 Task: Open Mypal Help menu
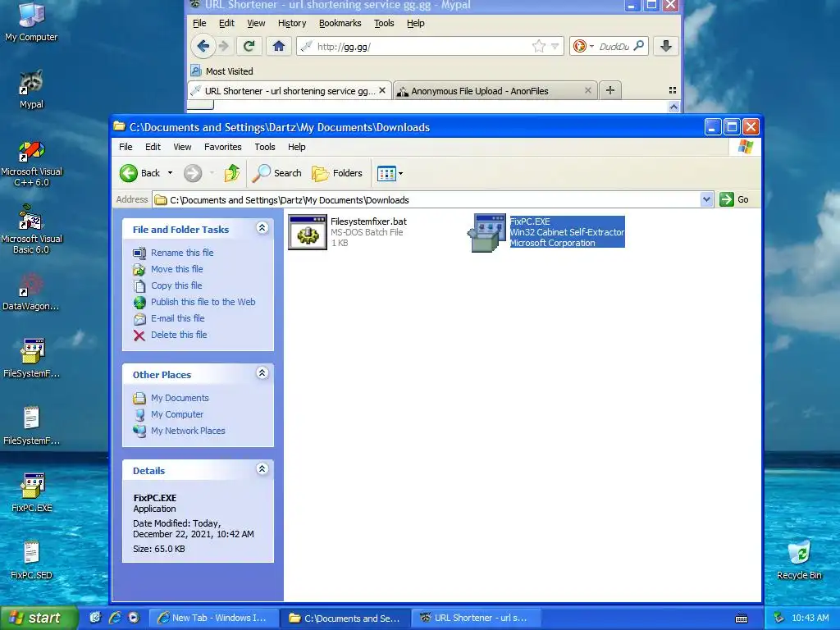pos(416,23)
